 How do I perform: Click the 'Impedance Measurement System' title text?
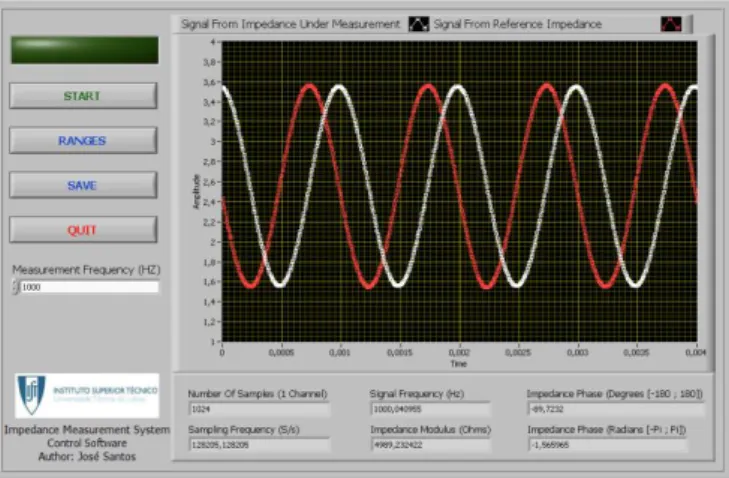(x=87, y=430)
